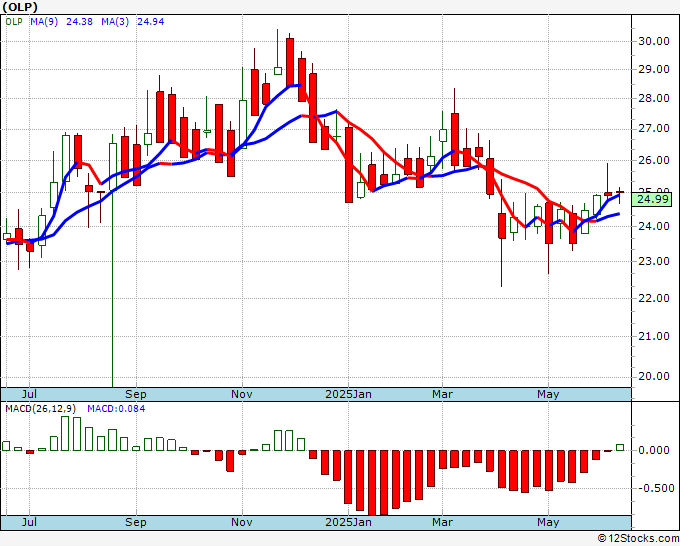Image resolution: width=680 pixels, height=546 pixels.
Task: Click Sep on the price chart time axis
Action: pyautogui.click(x=136, y=394)
